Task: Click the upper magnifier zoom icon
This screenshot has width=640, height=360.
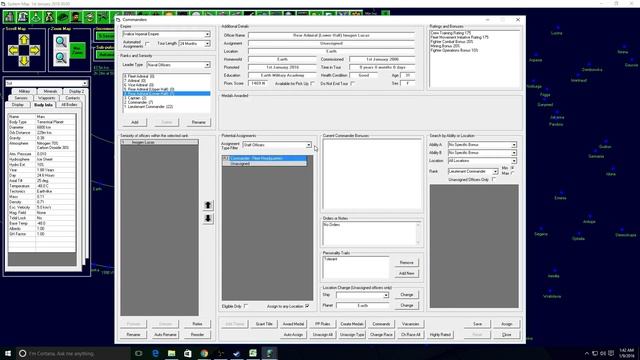Action: (61, 41)
